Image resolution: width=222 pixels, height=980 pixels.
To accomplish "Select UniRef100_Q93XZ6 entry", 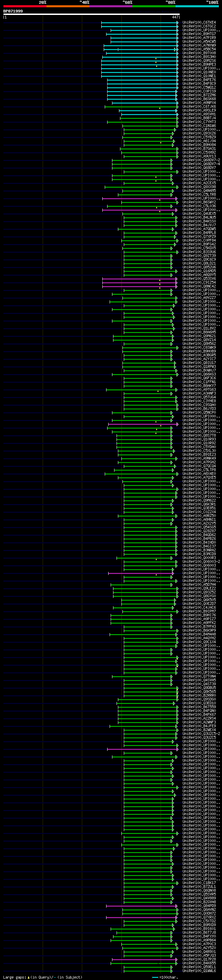I will [199, 133].
